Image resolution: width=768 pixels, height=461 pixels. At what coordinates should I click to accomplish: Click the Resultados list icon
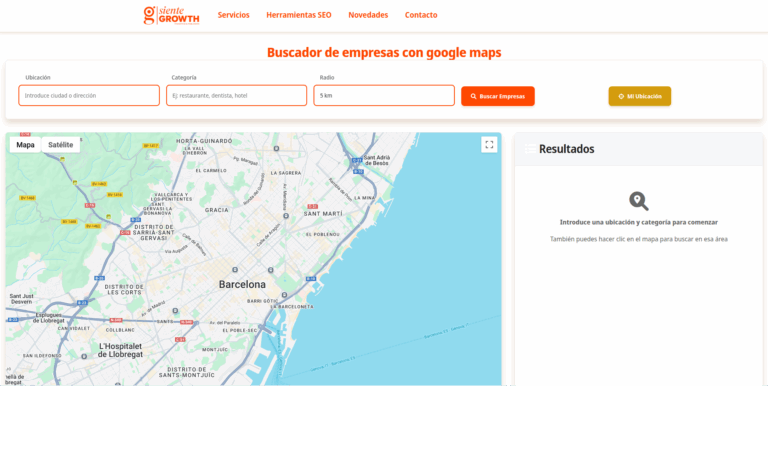(530, 149)
